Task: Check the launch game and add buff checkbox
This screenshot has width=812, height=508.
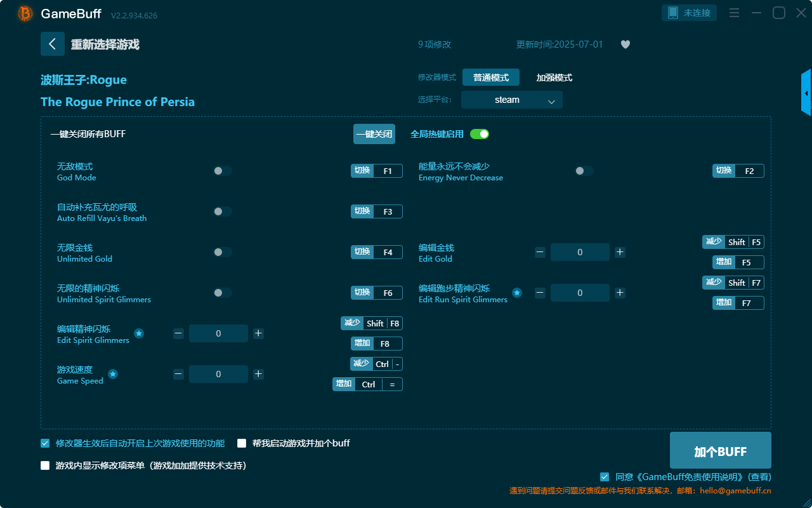Action: coord(242,443)
